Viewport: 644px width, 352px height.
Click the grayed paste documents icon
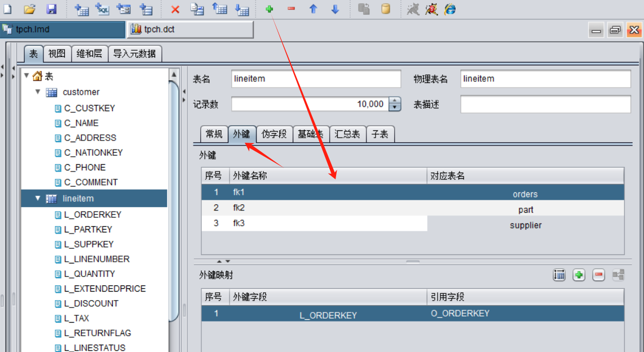pos(364,9)
